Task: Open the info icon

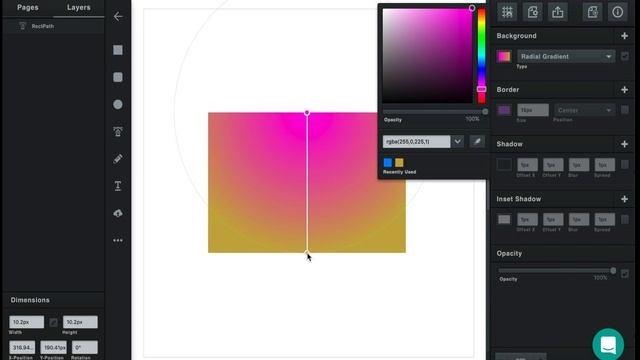Action: [618, 12]
